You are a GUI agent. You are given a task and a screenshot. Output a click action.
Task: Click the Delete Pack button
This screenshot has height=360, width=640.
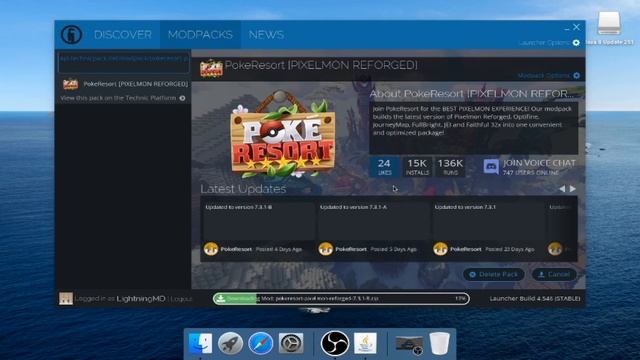(493, 274)
